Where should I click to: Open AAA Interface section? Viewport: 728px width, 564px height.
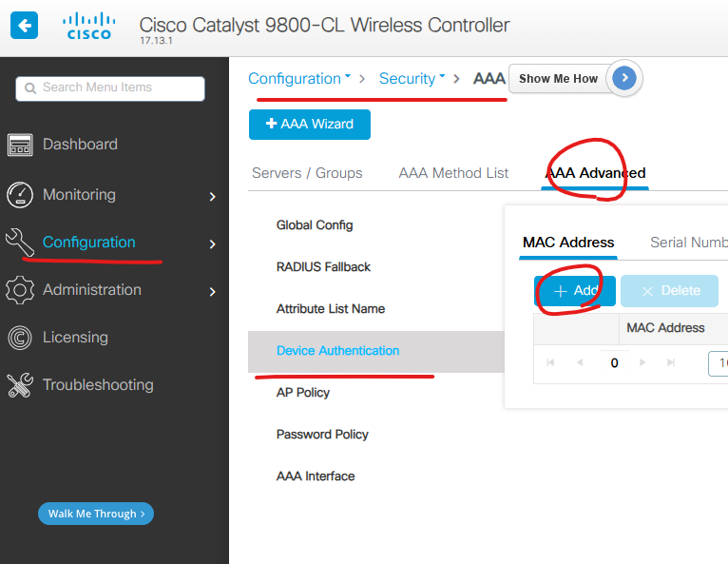316,476
